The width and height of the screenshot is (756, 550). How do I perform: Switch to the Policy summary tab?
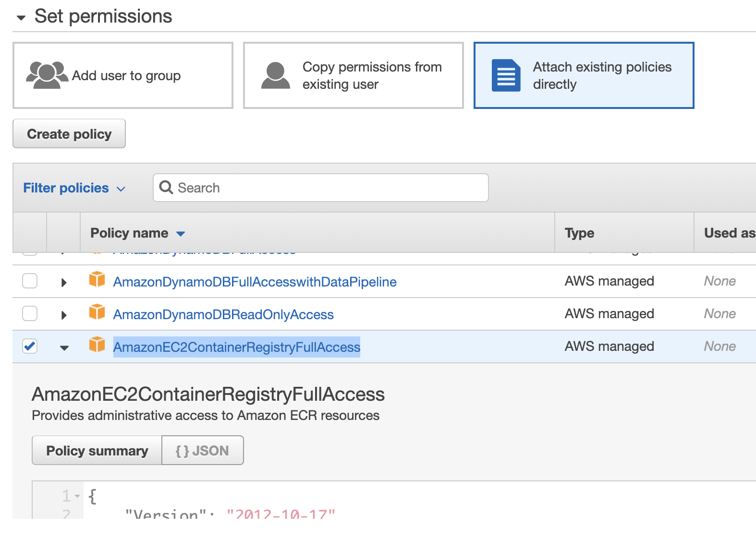tap(97, 451)
